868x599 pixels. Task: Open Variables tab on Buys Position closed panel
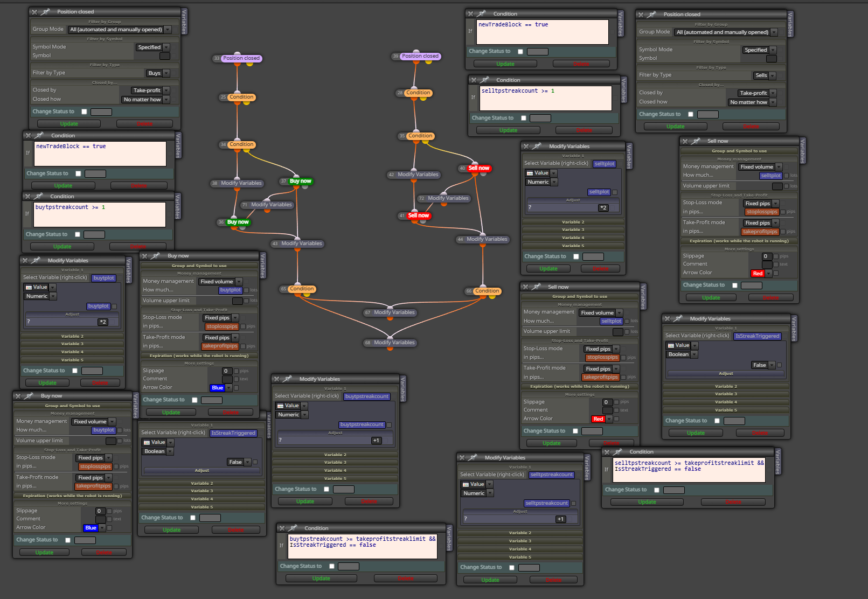pyautogui.click(x=184, y=22)
